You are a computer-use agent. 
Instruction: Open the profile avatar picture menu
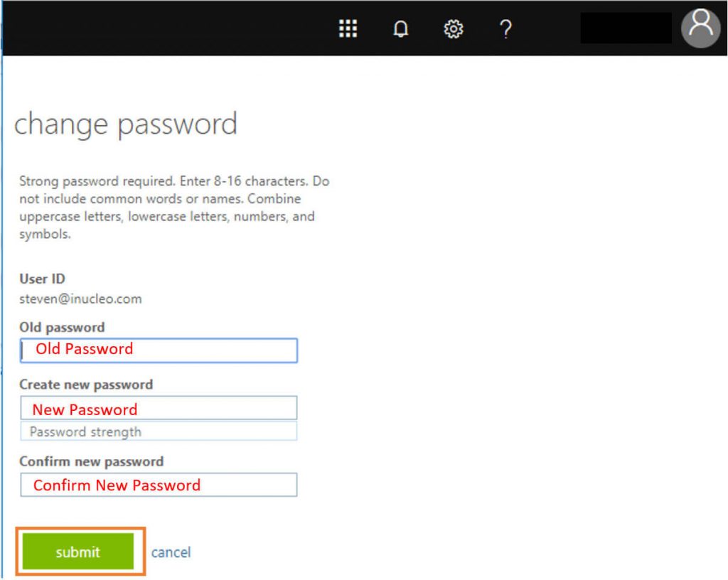700,28
